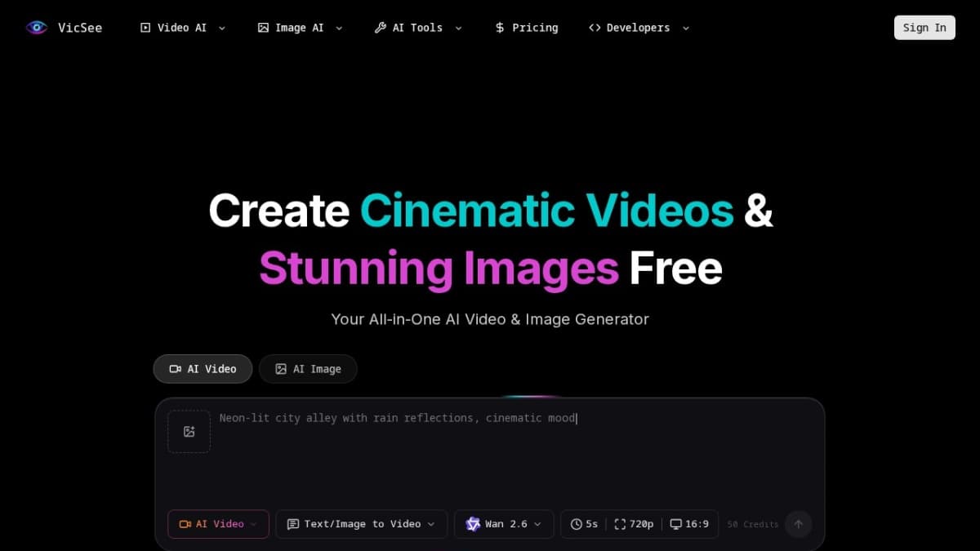The image size is (980, 551).
Task: Open the Video AI navigation menu
Action: (x=183, y=28)
